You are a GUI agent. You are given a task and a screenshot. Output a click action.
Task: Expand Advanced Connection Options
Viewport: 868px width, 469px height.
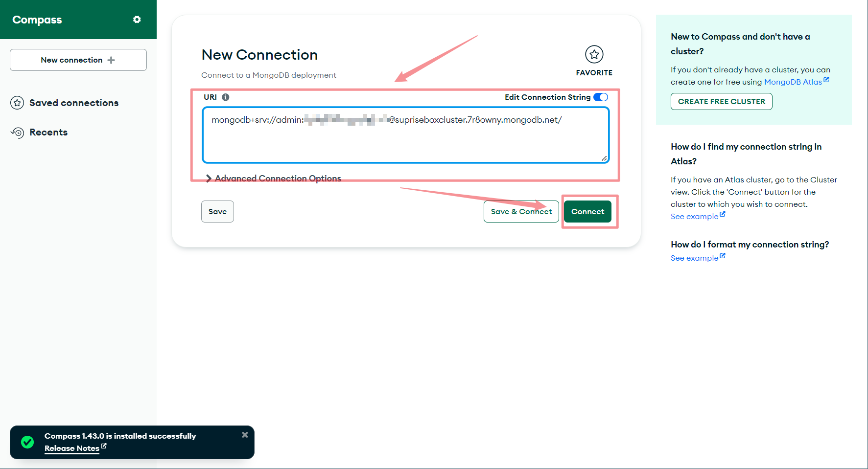click(273, 179)
